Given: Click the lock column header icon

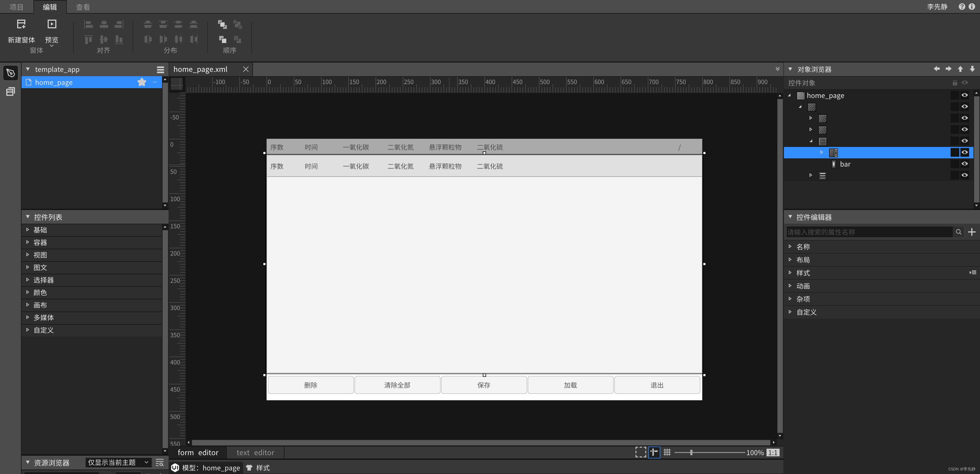Looking at the screenshot, I should pyautogui.click(x=954, y=83).
